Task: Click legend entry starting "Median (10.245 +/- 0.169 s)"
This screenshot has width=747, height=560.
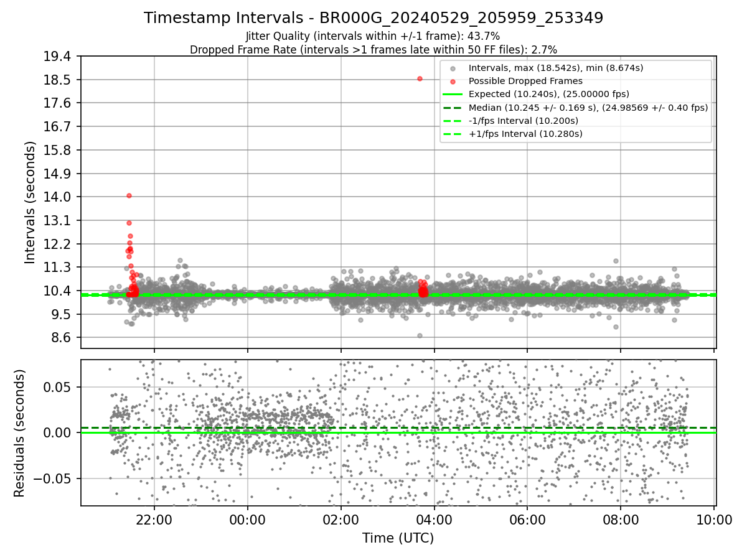Action: (588, 108)
